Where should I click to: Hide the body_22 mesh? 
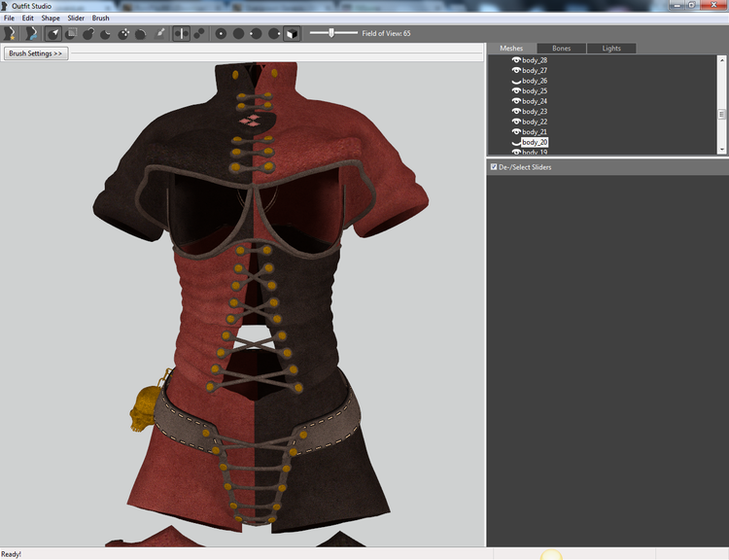click(516, 122)
